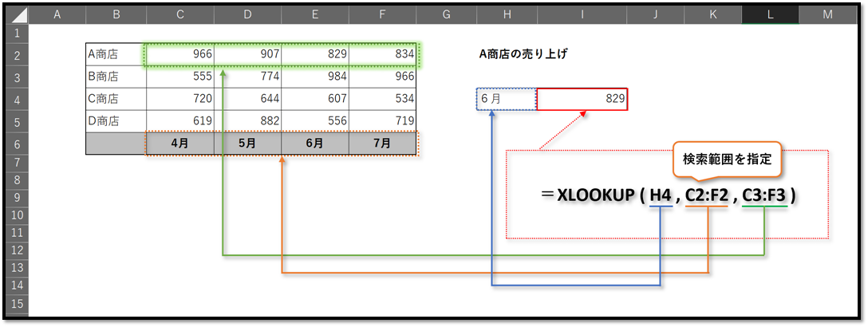Select lookup cell H4 showing 6月

[507, 100]
